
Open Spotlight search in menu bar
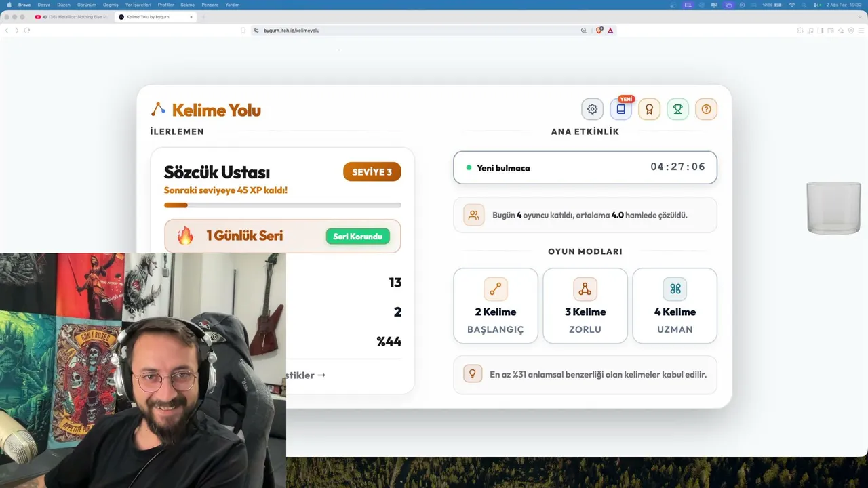coord(804,5)
